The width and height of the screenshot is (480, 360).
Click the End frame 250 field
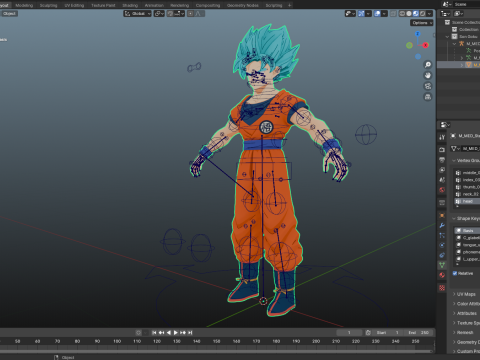coord(419,333)
